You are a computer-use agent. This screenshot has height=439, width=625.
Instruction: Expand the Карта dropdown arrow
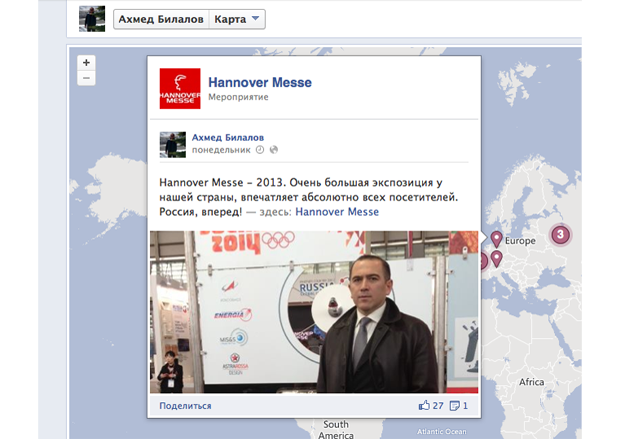click(x=256, y=18)
